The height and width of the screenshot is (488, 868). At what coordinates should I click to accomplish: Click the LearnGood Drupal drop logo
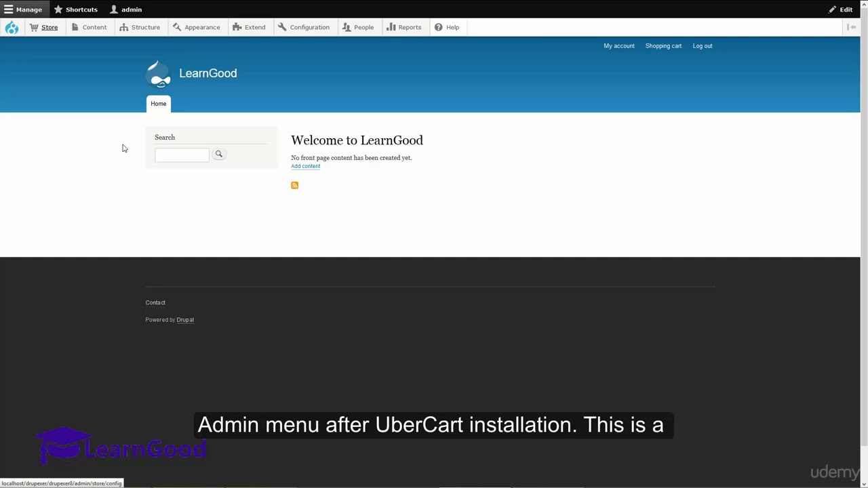159,74
